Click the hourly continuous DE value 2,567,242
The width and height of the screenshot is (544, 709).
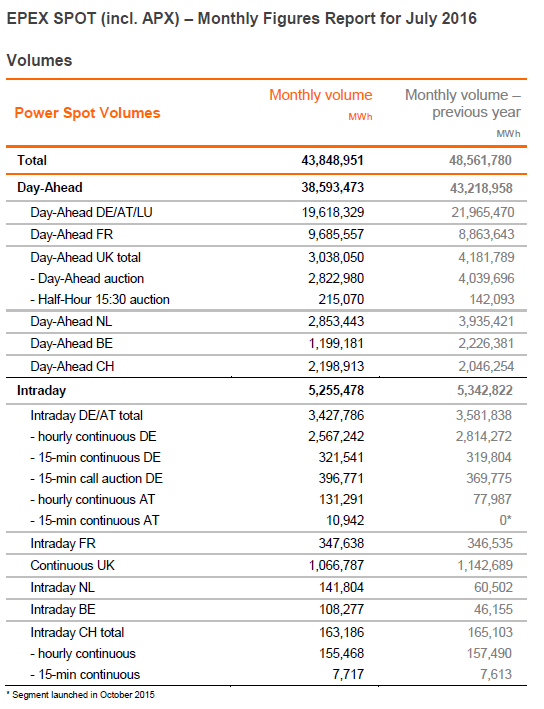pyautogui.click(x=336, y=436)
